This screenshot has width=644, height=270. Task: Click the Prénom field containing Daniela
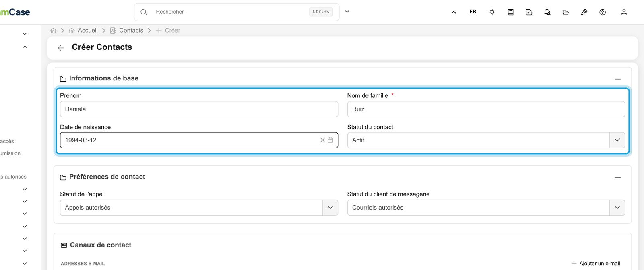coord(199,109)
